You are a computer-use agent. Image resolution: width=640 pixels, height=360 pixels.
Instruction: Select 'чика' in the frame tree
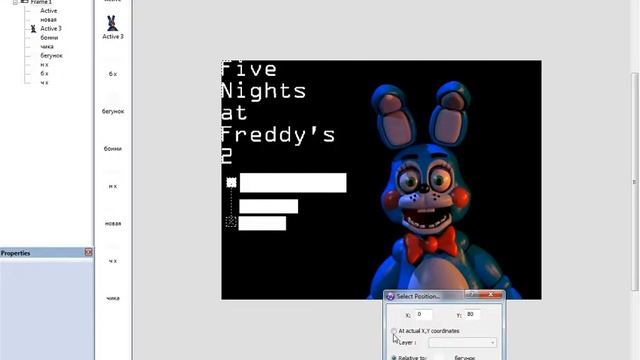pos(47,47)
